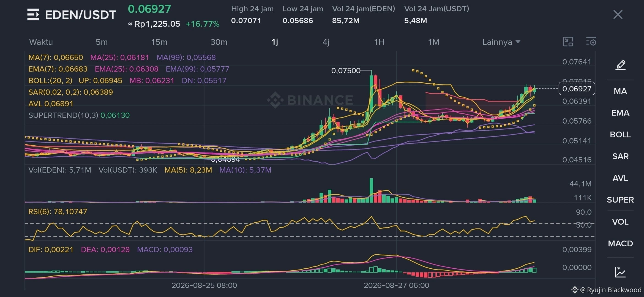Viewport: 644px width, 297px height.
Task: Click the Vol 24 jam(EDEN) value 85,72M
Action: point(346,21)
